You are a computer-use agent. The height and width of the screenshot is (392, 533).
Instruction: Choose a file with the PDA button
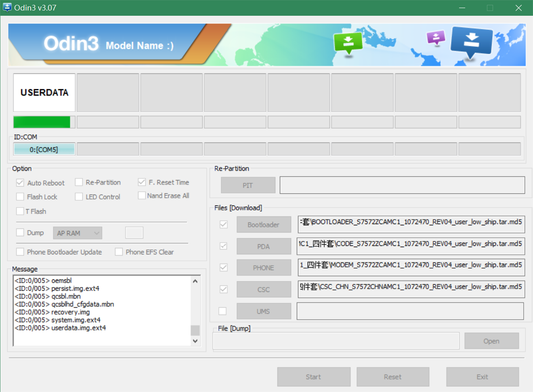click(x=263, y=247)
